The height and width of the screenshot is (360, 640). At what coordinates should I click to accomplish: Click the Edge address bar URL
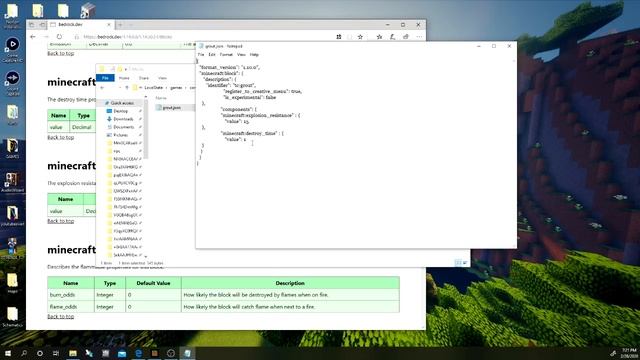click(127, 37)
